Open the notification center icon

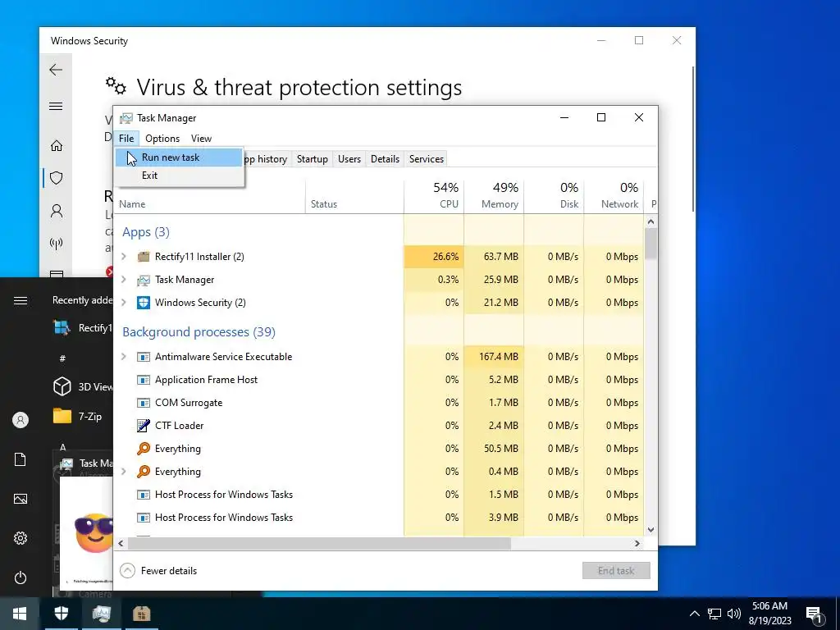coord(815,614)
